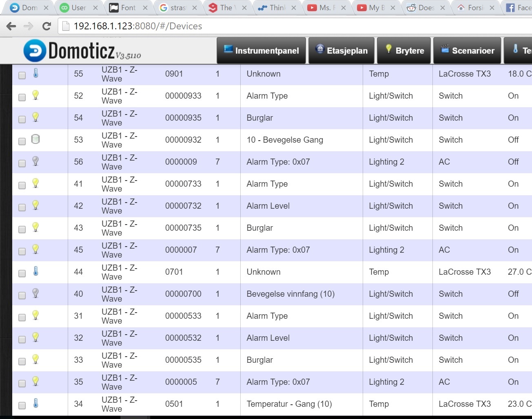532x419 pixels.
Task: Go to the Scenarioer tab
Action: pyautogui.click(x=467, y=51)
